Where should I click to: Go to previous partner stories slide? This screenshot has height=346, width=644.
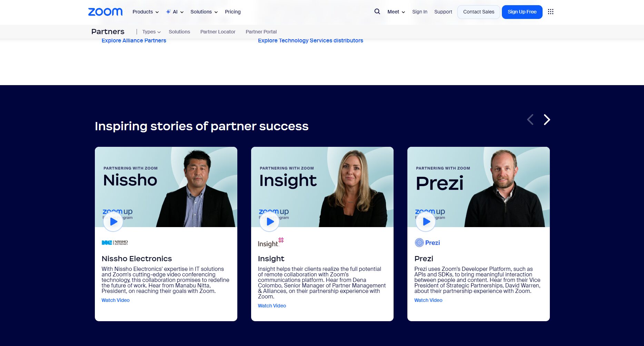(x=530, y=120)
